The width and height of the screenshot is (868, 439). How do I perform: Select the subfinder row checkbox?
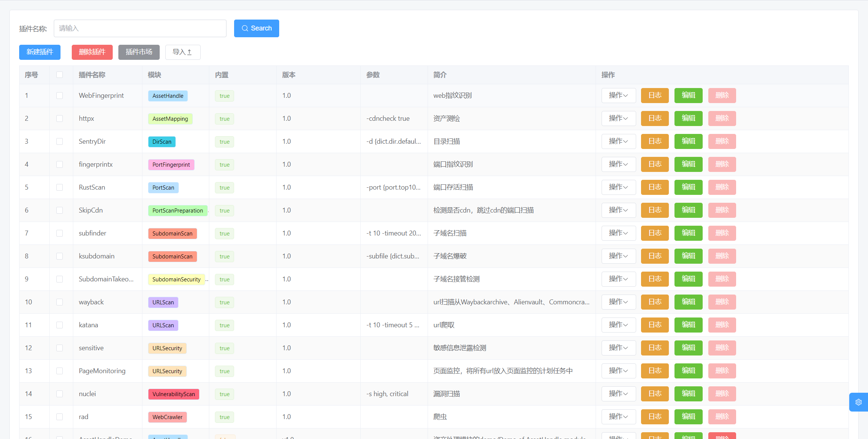[x=59, y=233]
